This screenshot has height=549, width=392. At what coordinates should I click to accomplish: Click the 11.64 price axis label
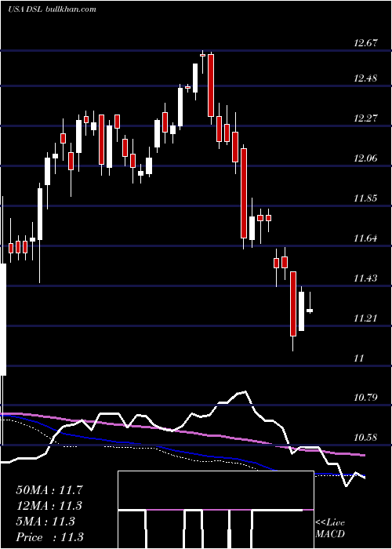point(365,238)
